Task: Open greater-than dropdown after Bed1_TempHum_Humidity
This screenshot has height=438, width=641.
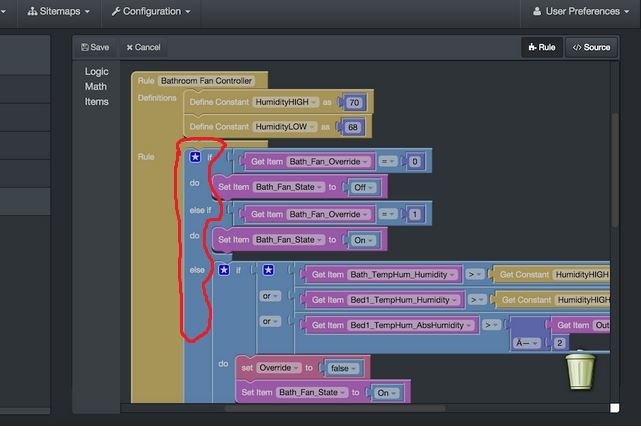Action: 477,300
